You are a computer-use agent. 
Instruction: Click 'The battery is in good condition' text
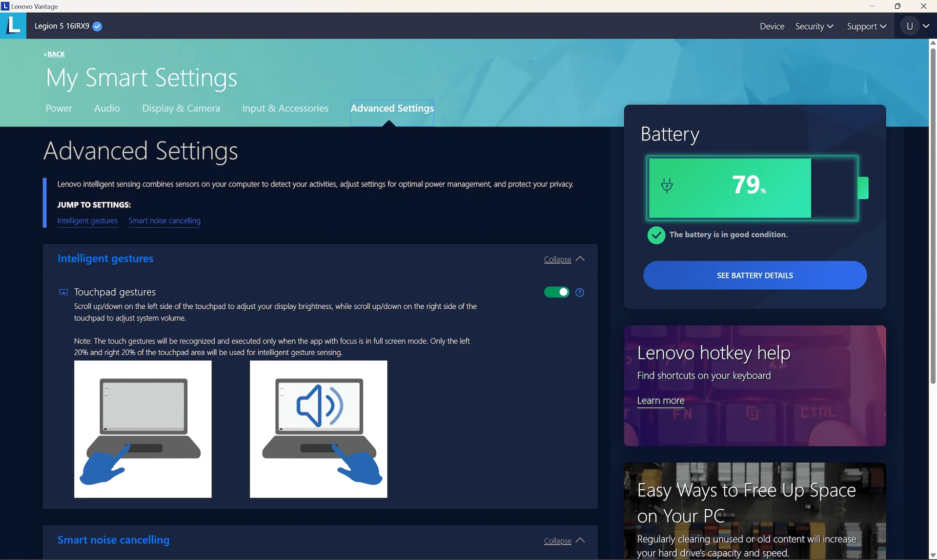(729, 235)
